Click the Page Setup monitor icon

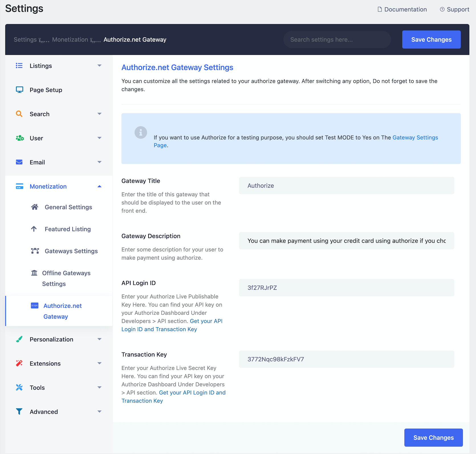(x=19, y=90)
